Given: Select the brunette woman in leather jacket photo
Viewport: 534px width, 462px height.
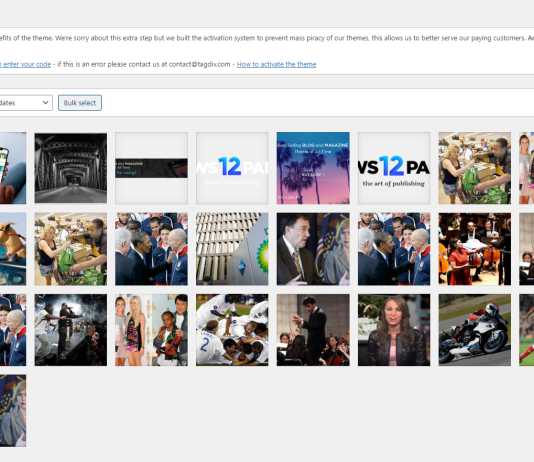Looking at the screenshot, I should 394,330.
